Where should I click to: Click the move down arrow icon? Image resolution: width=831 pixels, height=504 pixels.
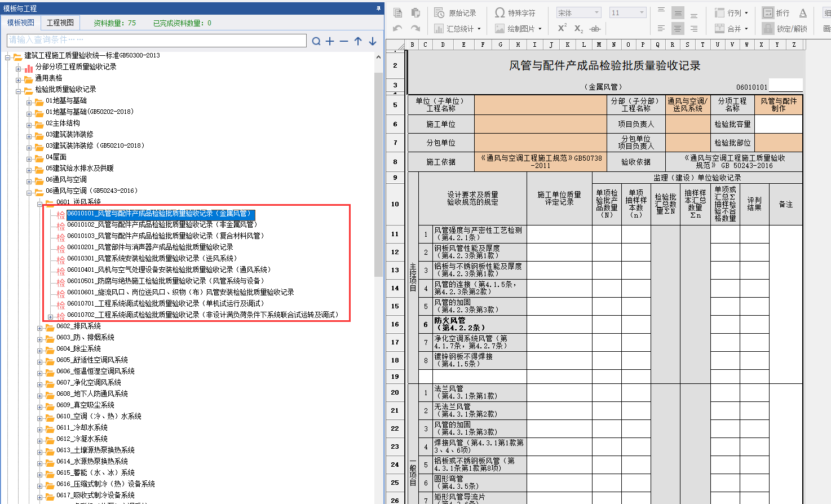[x=373, y=41]
